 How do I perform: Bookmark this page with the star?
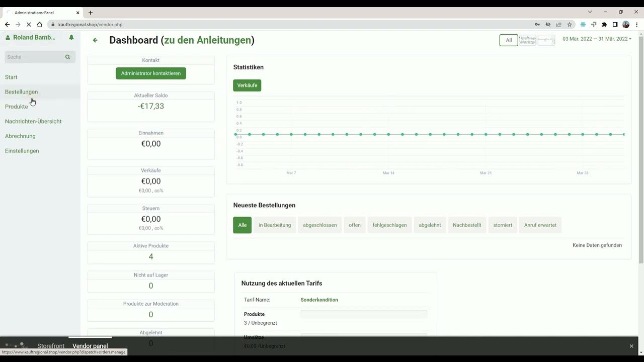[570, 24]
